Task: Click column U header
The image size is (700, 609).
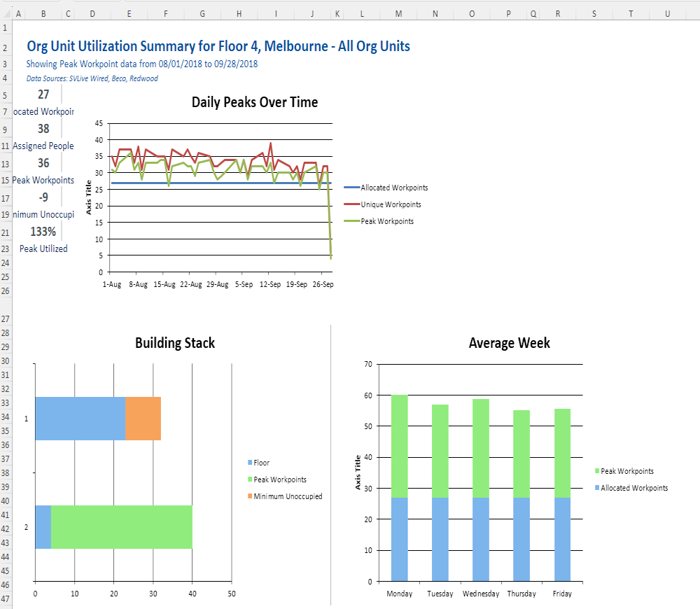Action: 667,14
